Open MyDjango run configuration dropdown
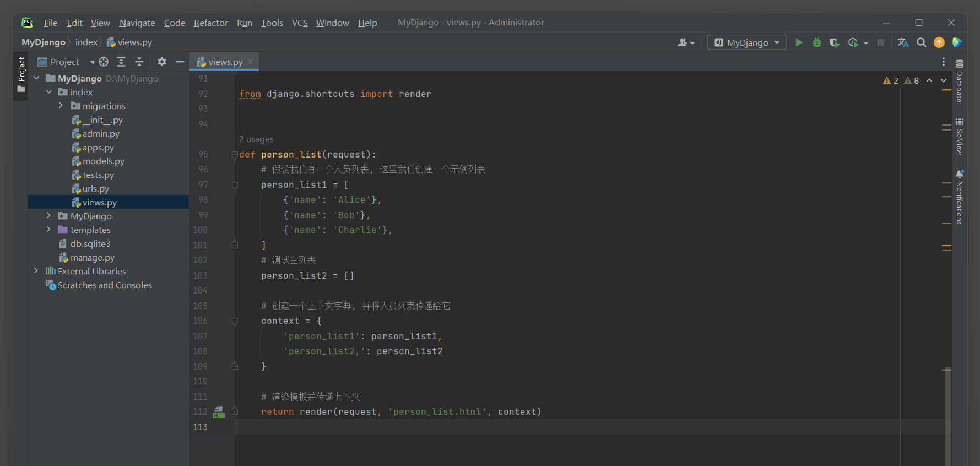Viewport: 980px width, 466px height. coord(747,42)
